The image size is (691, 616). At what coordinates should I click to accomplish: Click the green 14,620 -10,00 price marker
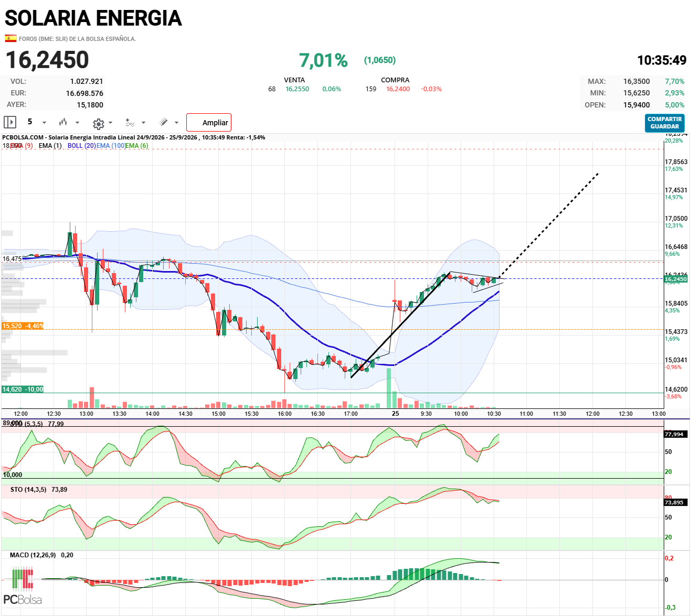point(23,390)
